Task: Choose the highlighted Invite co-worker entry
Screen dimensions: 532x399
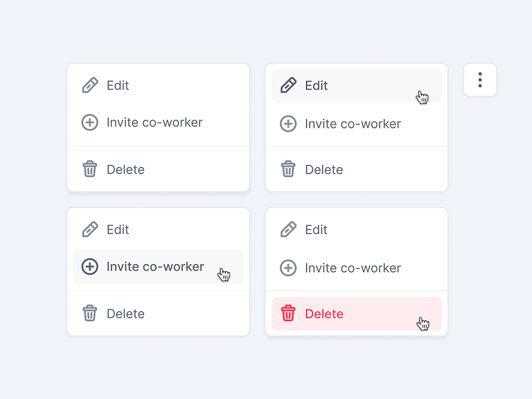Action: (x=155, y=266)
